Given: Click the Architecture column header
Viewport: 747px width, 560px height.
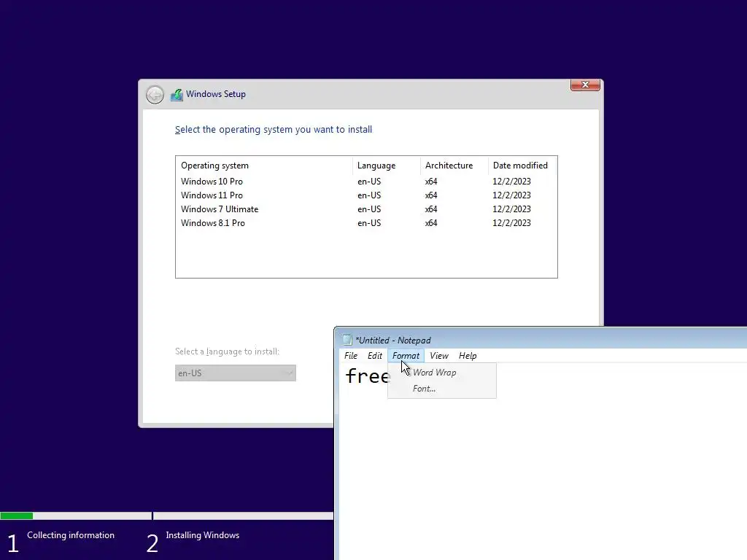Looking at the screenshot, I should pyautogui.click(x=454, y=166).
